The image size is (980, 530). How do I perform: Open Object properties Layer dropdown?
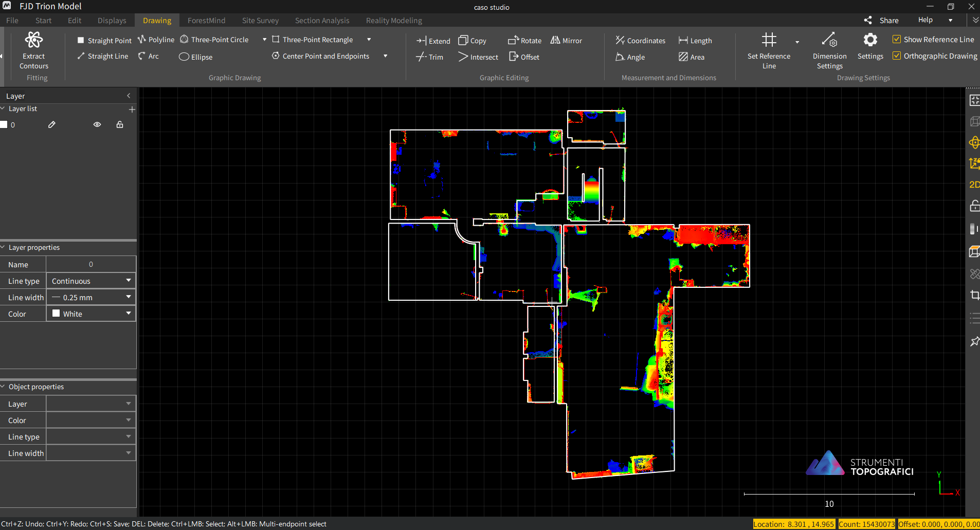(x=91, y=404)
